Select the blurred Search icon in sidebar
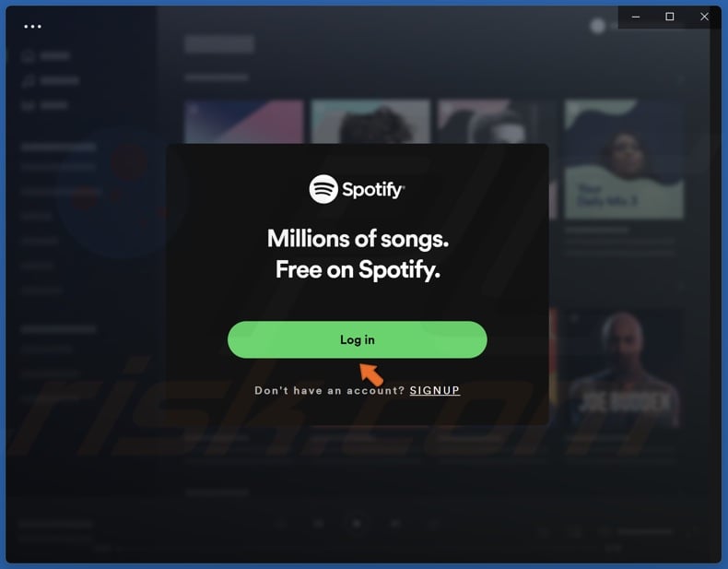The image size is (728, 569). [28, 81]
